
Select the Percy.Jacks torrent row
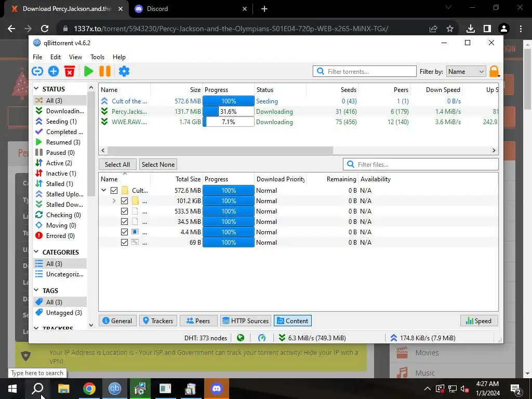[x=299, y=111]
